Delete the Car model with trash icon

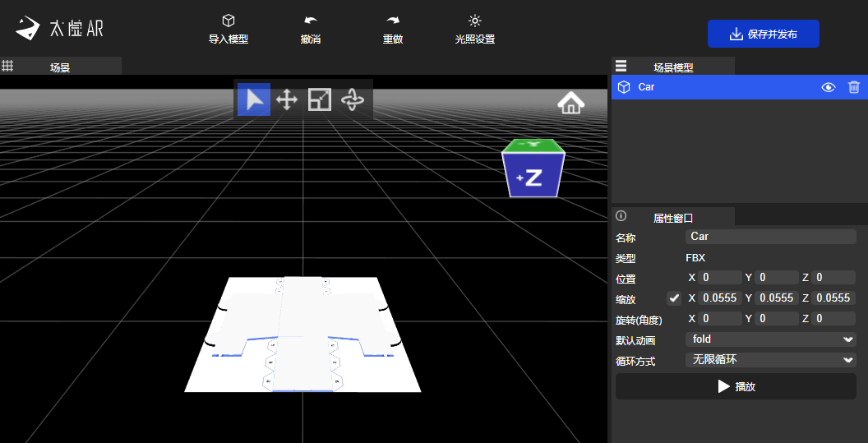854,87
